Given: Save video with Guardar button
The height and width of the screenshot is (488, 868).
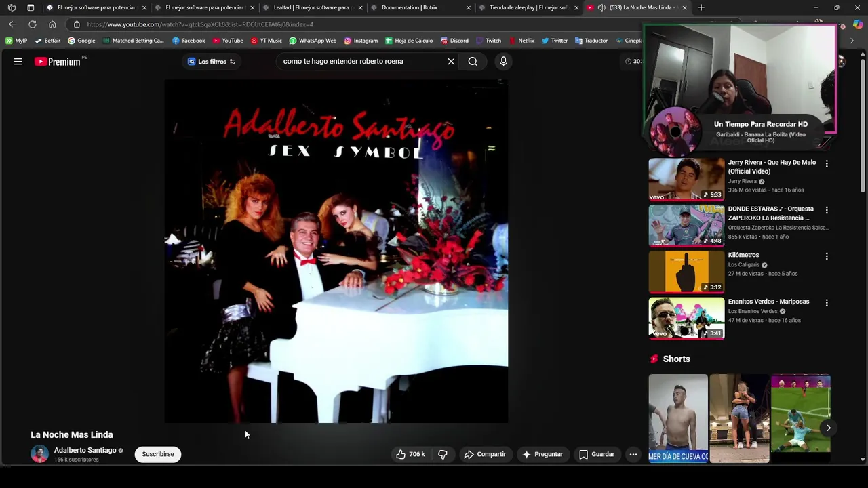Looking at the screenshot, I should tap(597, 454).
